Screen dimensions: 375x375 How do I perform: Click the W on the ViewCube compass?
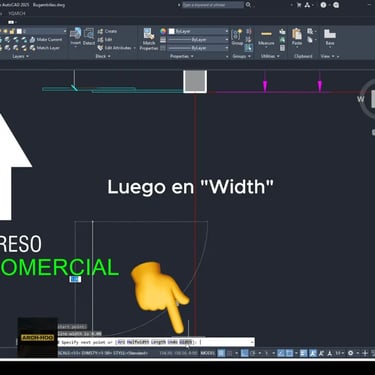(360, 99)
